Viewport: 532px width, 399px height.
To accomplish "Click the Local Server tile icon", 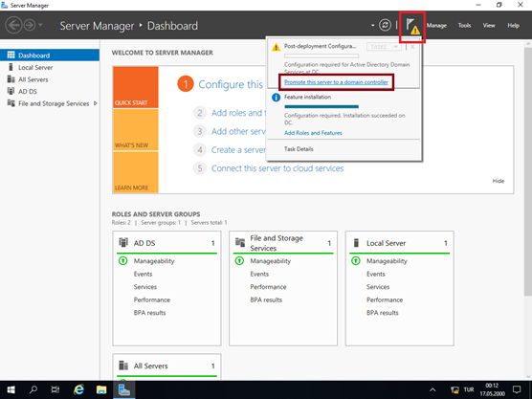I will 356,243.
